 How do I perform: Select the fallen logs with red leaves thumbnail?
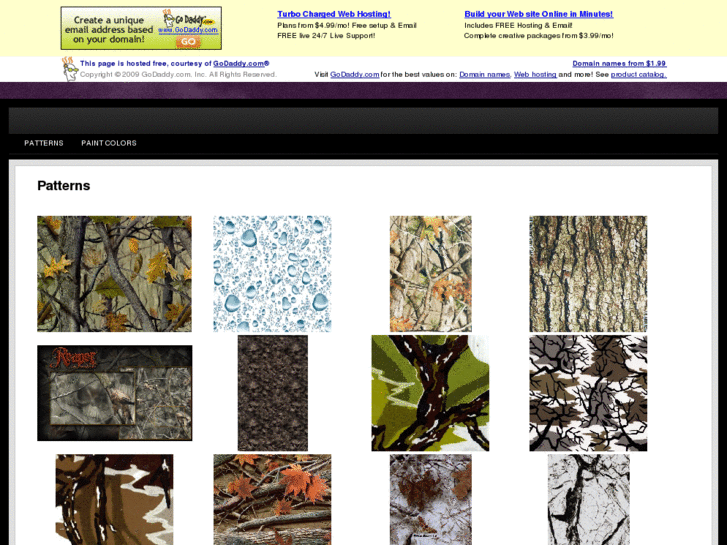click(272, 500)
